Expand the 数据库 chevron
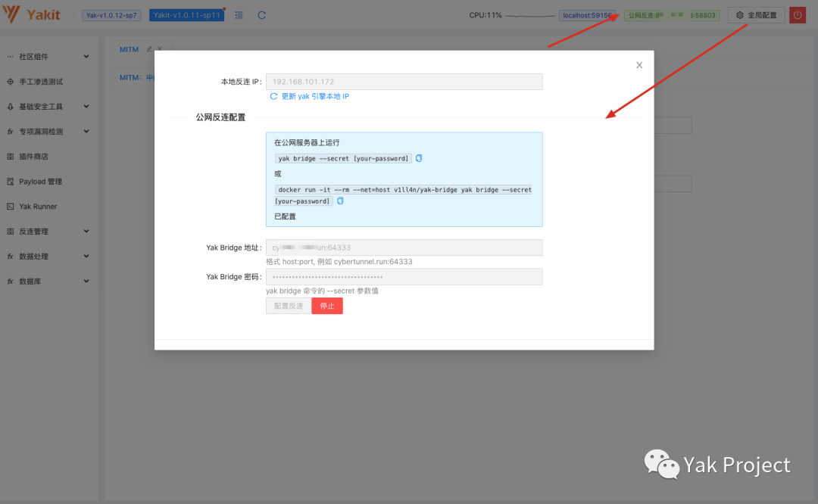This screenshot has width=818, height=504. (x=86, y=282)
